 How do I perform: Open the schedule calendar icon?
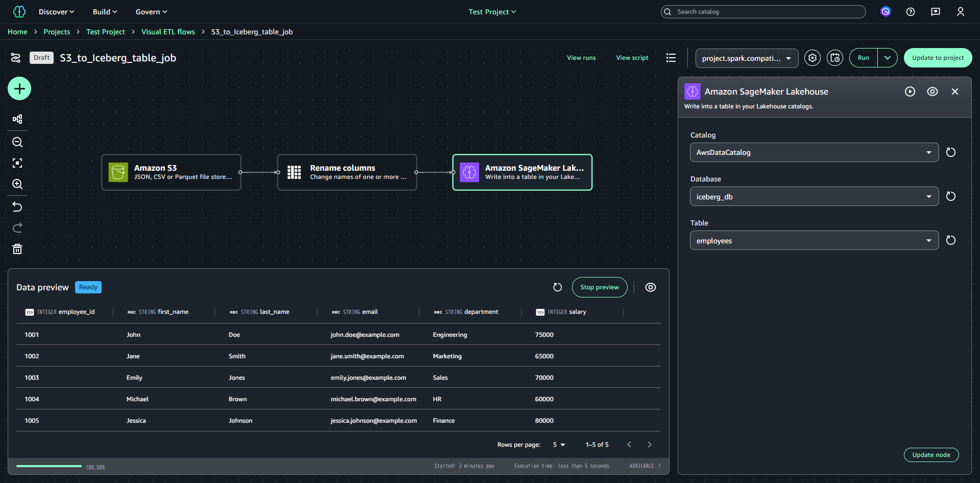[x=835, y=58]
